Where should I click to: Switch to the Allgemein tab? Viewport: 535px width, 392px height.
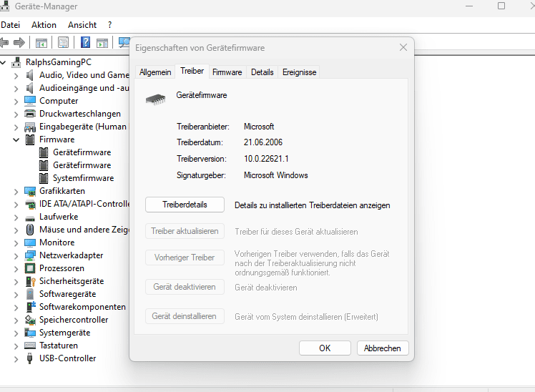[155, 72]
